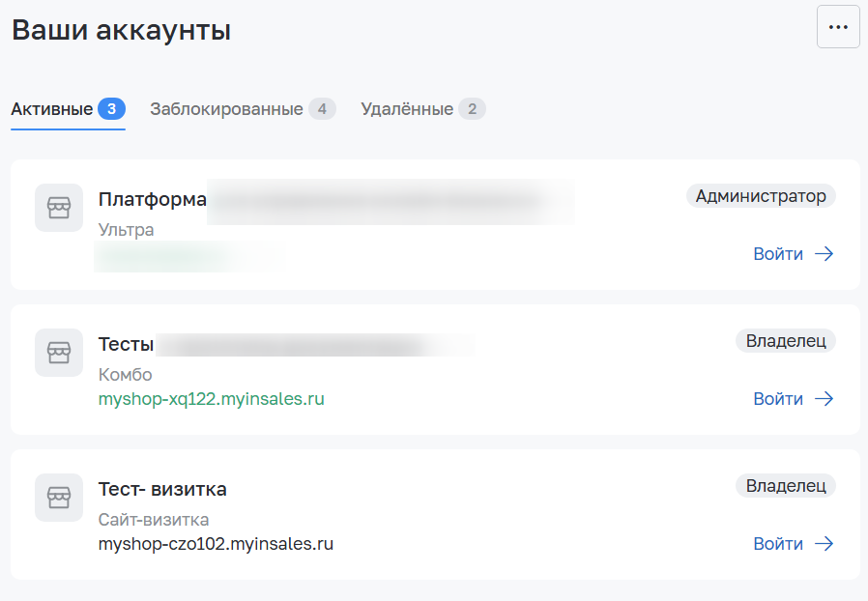Click the Администратор role badge
Image resolution: width=868 pixels, height=601 pixels.
pos(761,196)
